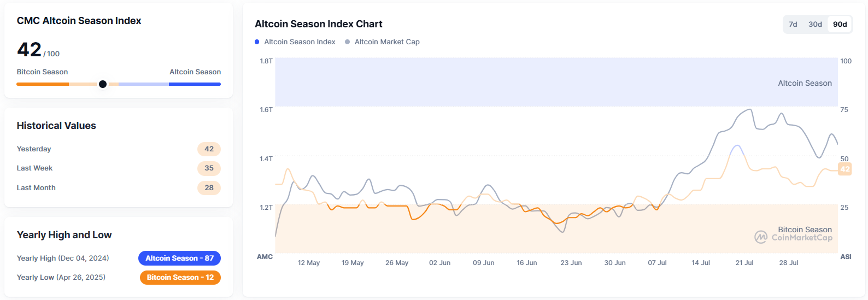The image size is (868, 300).
Task: Switch chart range to 30d
Action: pos(815,25)
